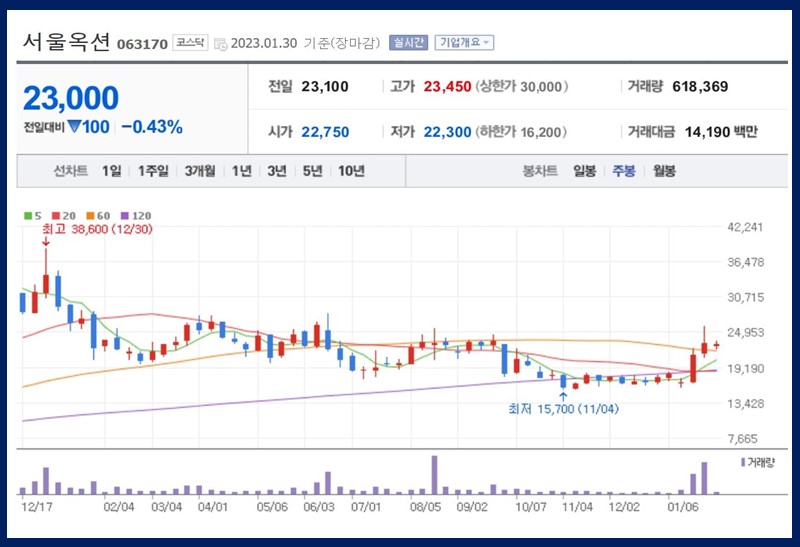Click the 전일 value 23,100
Screen dimensions: 800x547
(324, 86)
